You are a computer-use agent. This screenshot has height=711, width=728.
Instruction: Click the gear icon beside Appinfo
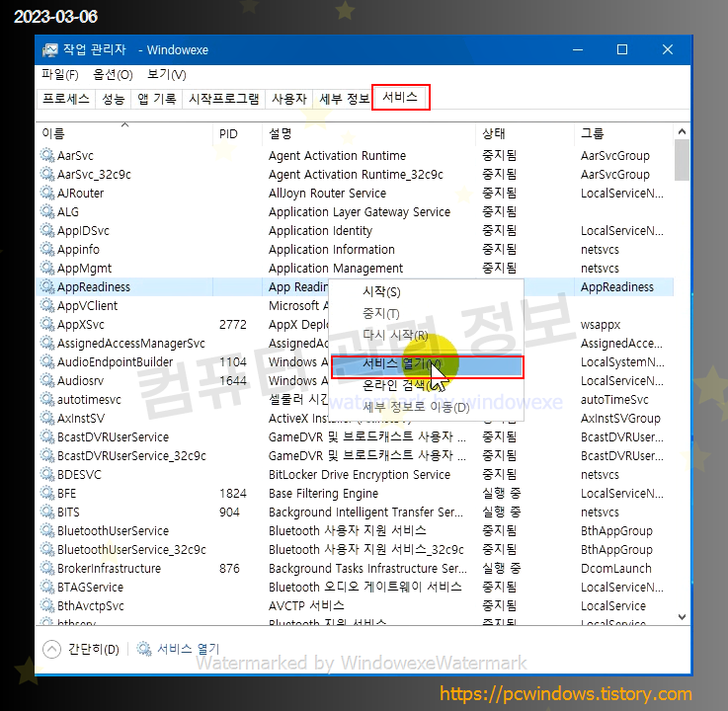coord(46,249)
